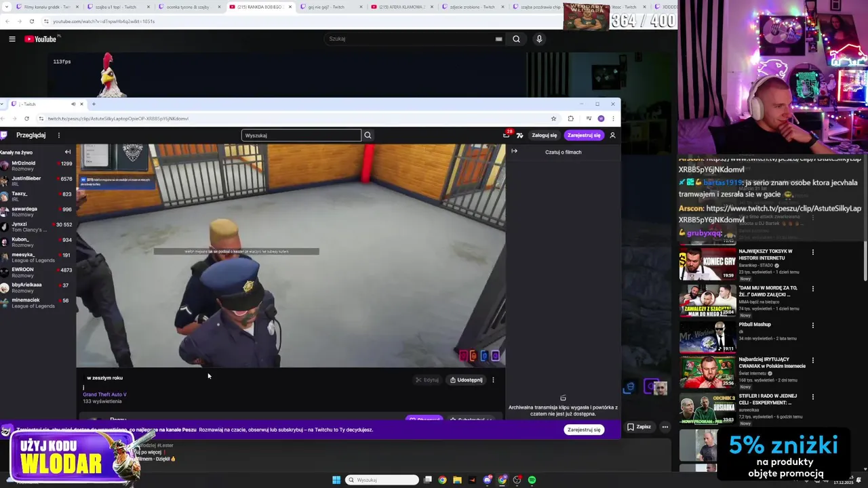Open Taazy_ live channel
The image size is (868, 488).
tap(37, 196)
